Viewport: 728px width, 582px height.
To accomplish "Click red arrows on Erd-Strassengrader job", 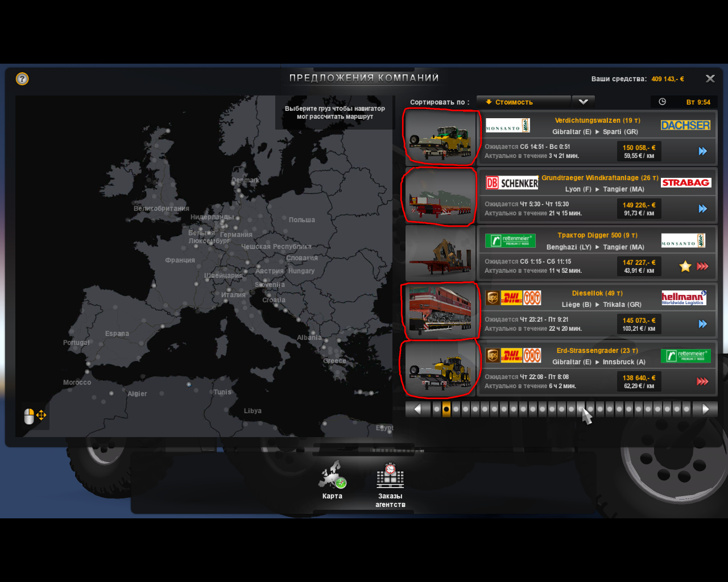I will pos(703,381).
